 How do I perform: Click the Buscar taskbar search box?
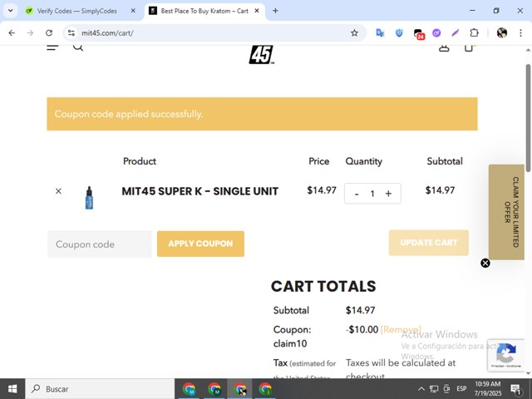(x=100, y=389)
